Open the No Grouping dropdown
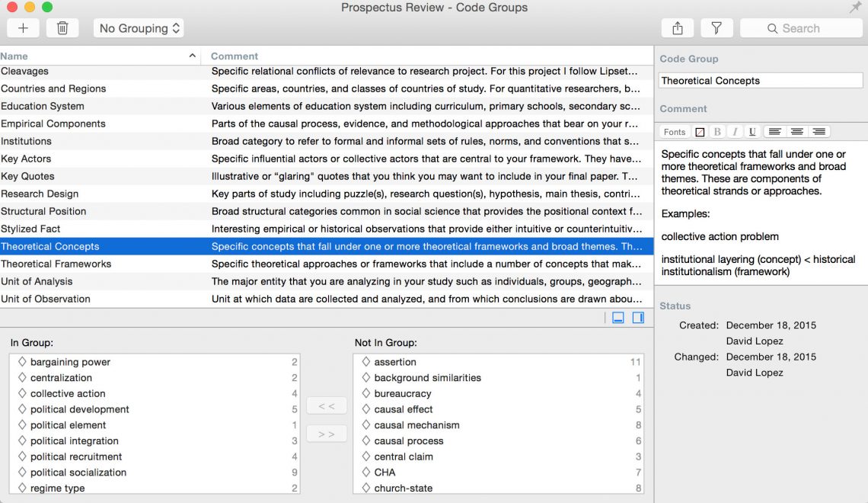The height and width of the screenshot is (503, 868). [x=139, y=28]
